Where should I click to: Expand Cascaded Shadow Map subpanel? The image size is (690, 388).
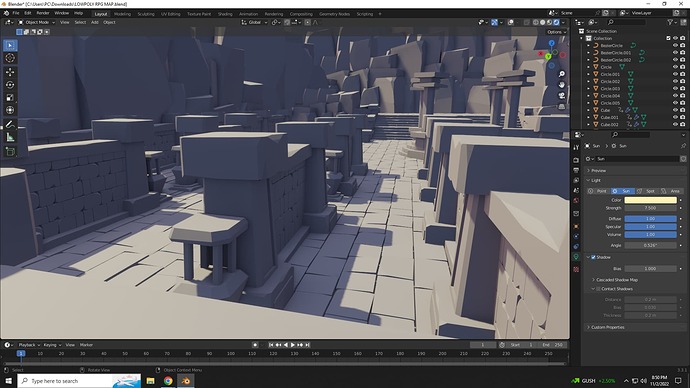pyautogui.click(x=617, y=280)
